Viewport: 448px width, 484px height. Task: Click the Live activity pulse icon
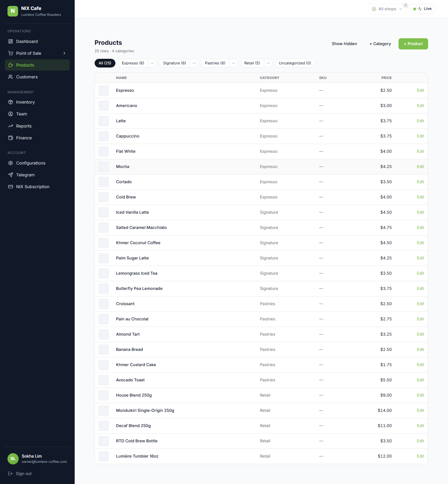[x=420, y=9]
